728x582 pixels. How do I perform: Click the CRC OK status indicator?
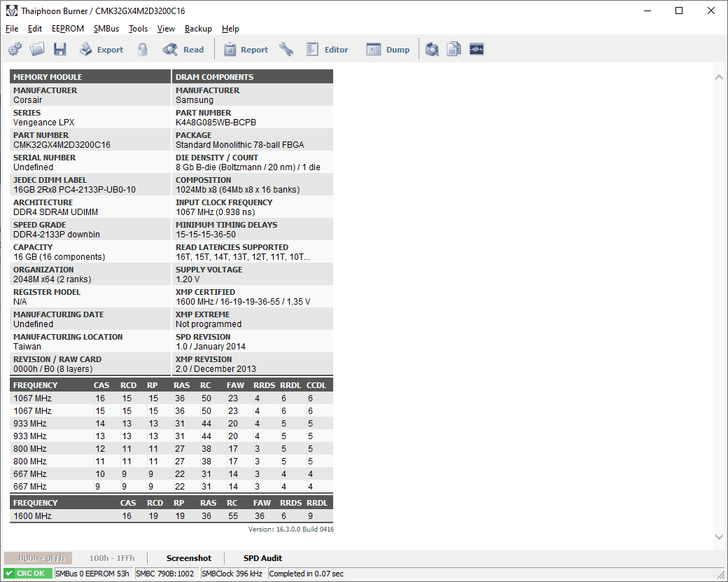tap(28, 574)
